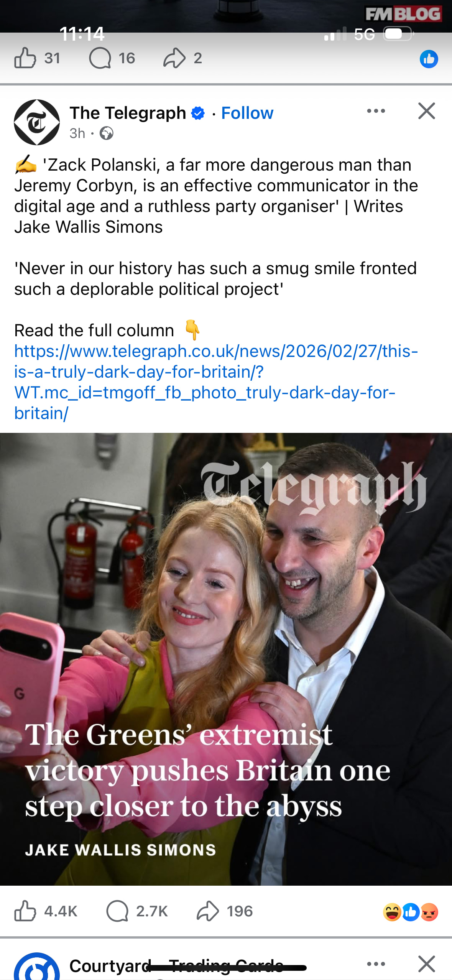
Task: Open three-dot menu on Telegraph post
Action: tap(376, 111)
